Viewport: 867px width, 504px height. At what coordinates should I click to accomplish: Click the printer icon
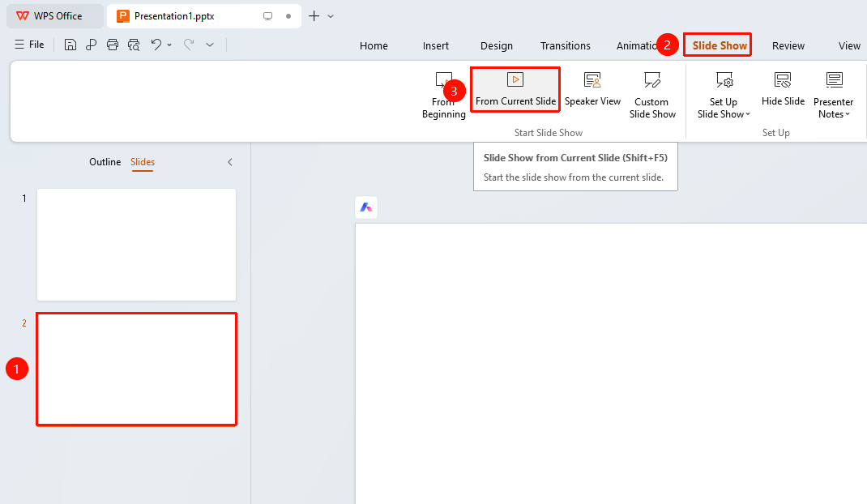point(113,45)
